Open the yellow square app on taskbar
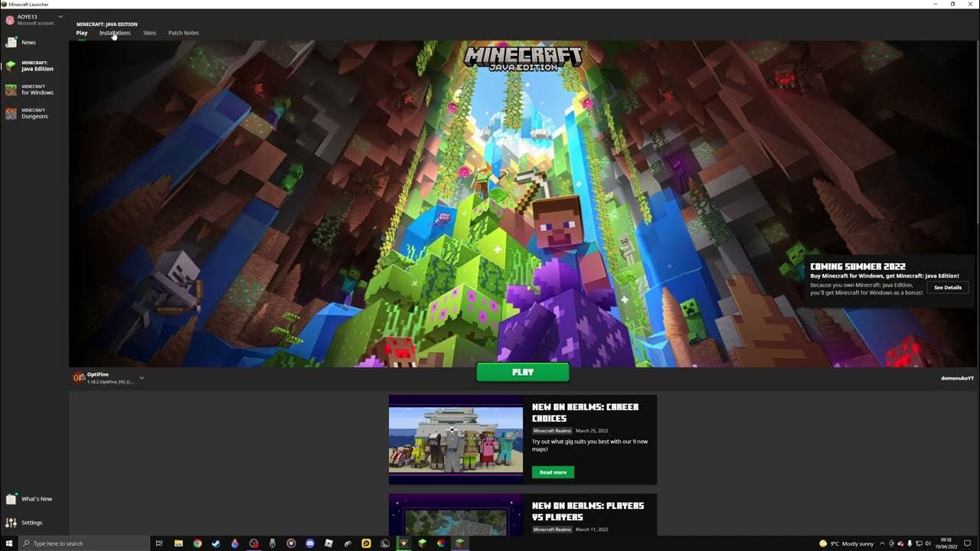980x551 pixels. click(x=367, y=543)
